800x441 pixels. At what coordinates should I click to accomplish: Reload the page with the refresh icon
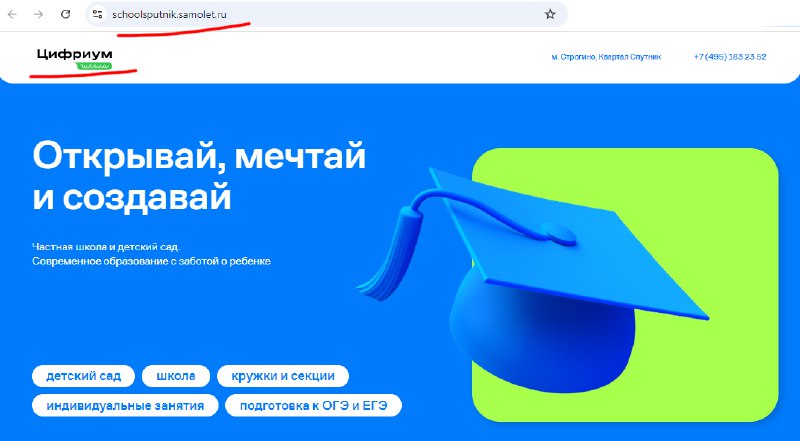coord(65,14)
